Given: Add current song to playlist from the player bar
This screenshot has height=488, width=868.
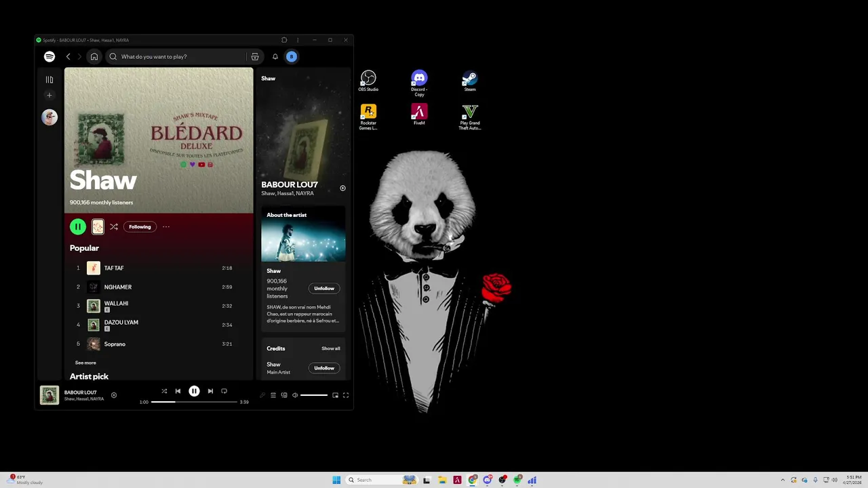Looking at the screenshot, I should click(x=114, y=395).
